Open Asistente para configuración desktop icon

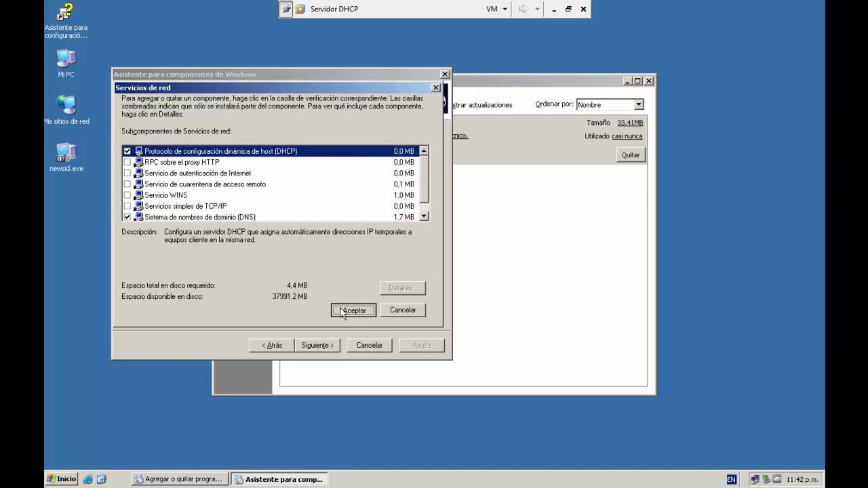[x=66, y=21]
